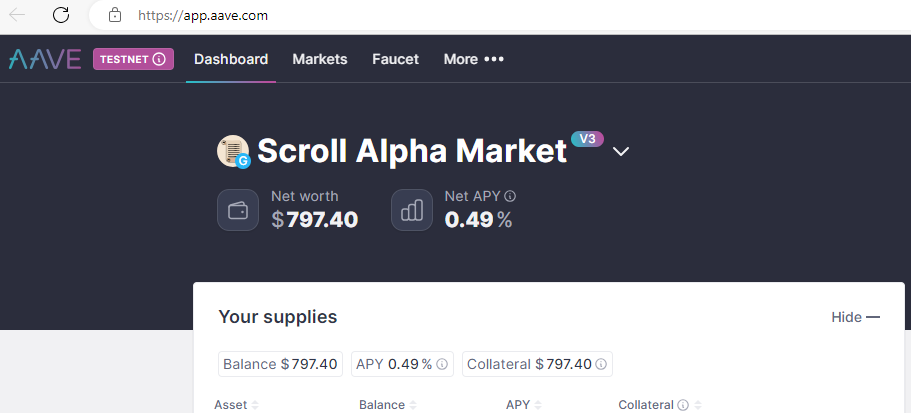Click the Scroll Alpha Market token icon
This screenshot has height=413, width=911.
pyautogui.click(x=233, y=152)
